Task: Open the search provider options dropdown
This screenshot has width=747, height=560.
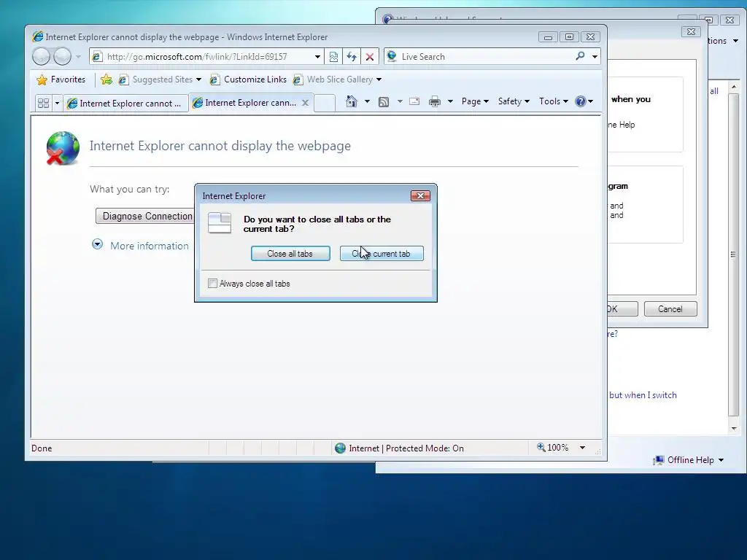Action: click(x=595, y=57)
